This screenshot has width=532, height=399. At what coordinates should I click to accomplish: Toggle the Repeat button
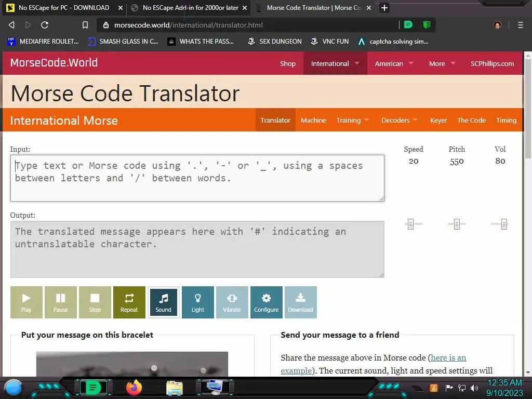pyautogui.click(x=129, y=302)
